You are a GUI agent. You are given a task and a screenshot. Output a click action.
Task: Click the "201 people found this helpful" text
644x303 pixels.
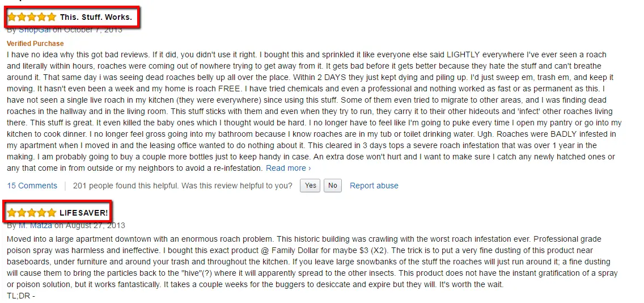pyautogui.click(x=126, y=186)
